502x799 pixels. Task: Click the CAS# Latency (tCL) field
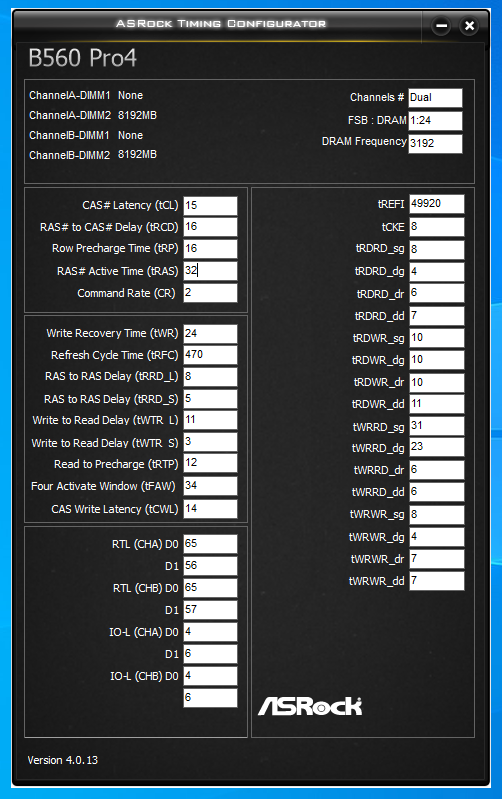[210, 205]
